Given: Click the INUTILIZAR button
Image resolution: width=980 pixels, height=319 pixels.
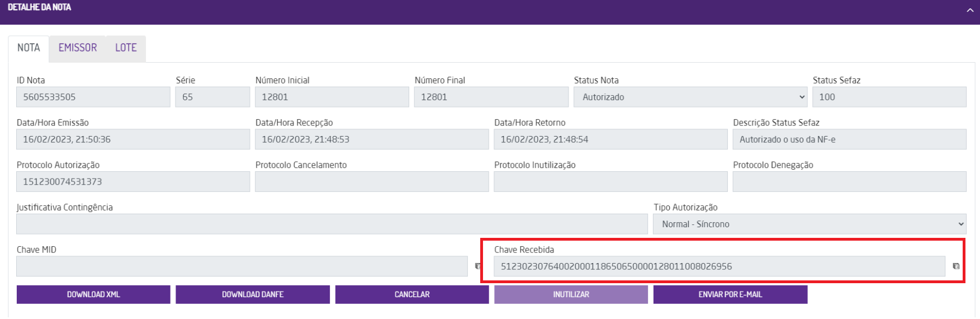Looking at the screenshot, I should [x=571, y=294].
